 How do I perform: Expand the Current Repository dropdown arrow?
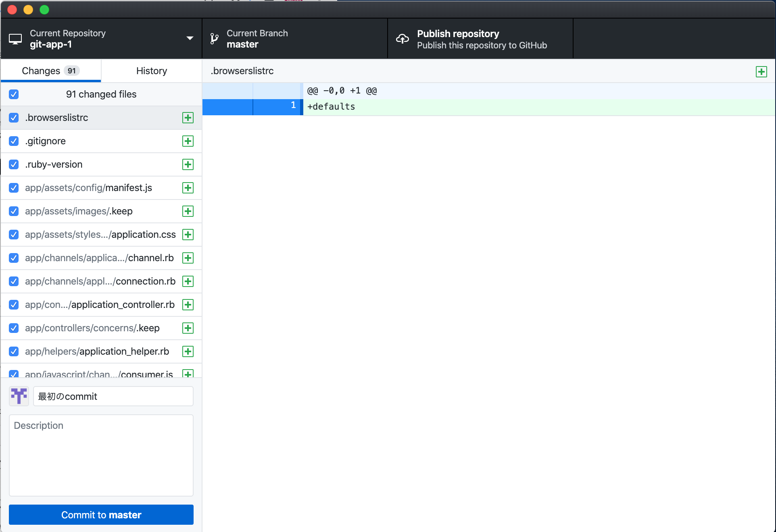(190, 38)
